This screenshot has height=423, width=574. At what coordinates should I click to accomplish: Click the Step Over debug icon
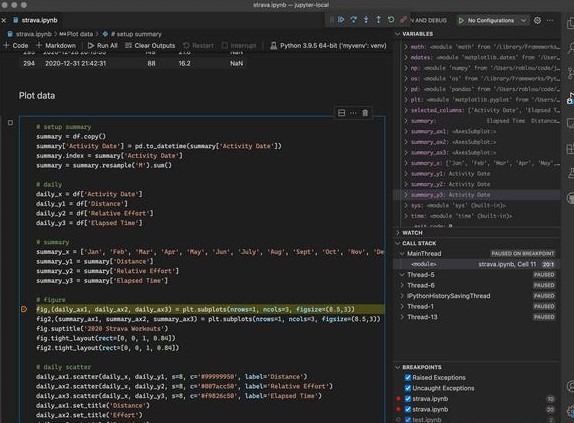pos(353,20)
